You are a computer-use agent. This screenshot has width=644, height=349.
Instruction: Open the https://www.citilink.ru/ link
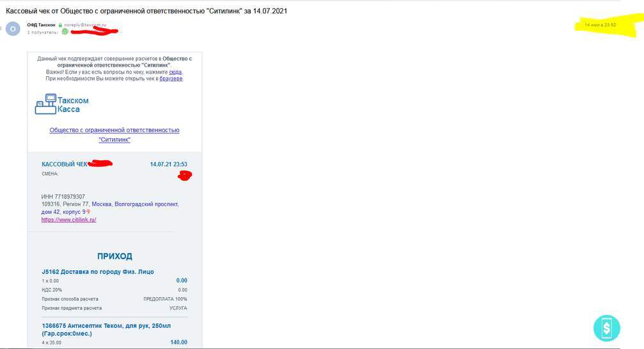coord(68,220)
